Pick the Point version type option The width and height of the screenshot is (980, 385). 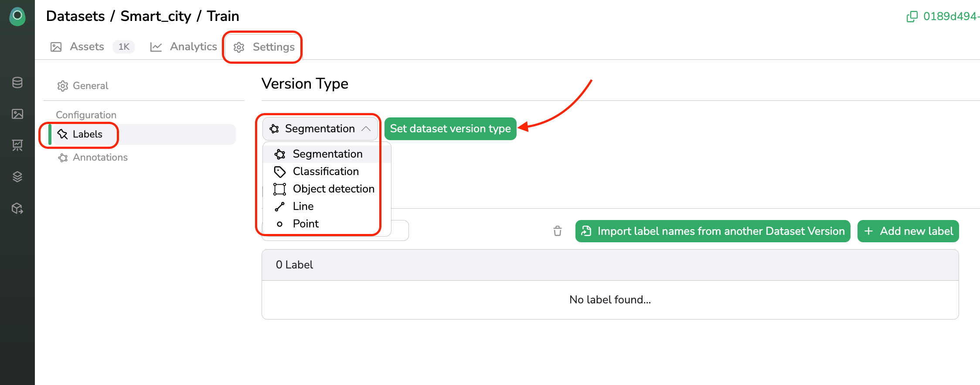(x=306, y=224)
